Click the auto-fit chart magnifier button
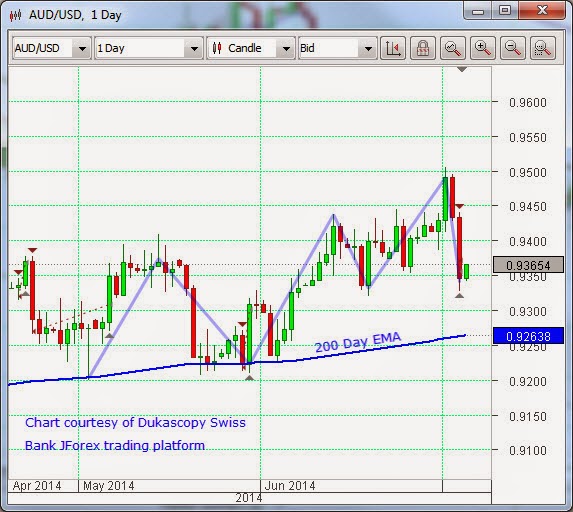573x512 pixels. click(x=453, y=48)
